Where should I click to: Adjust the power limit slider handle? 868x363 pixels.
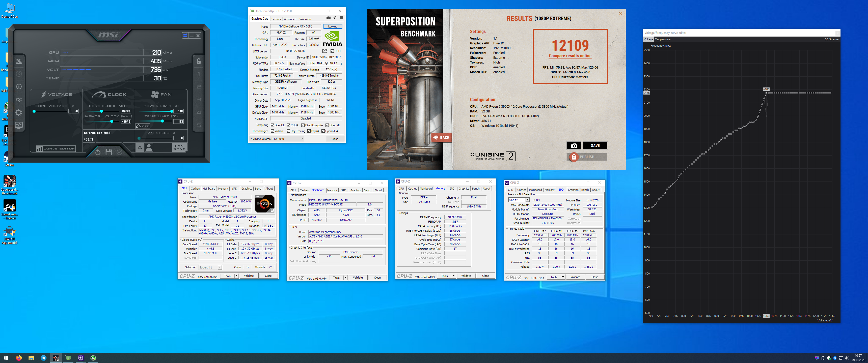click(x=172, y=111)
